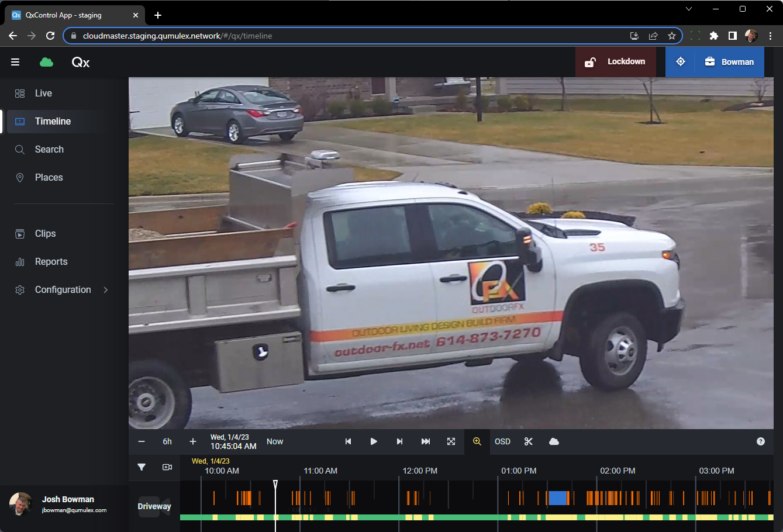This screenshot has height=532, width=783.
Task: Enter fullscreen video mode
Action: click(451, 441)
